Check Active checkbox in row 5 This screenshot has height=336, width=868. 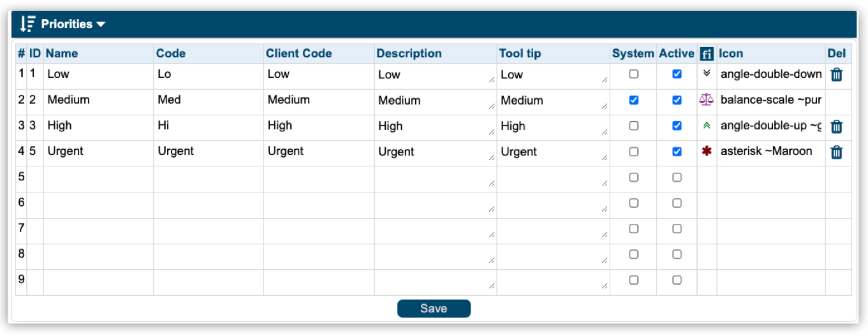(x=677, y=177)
